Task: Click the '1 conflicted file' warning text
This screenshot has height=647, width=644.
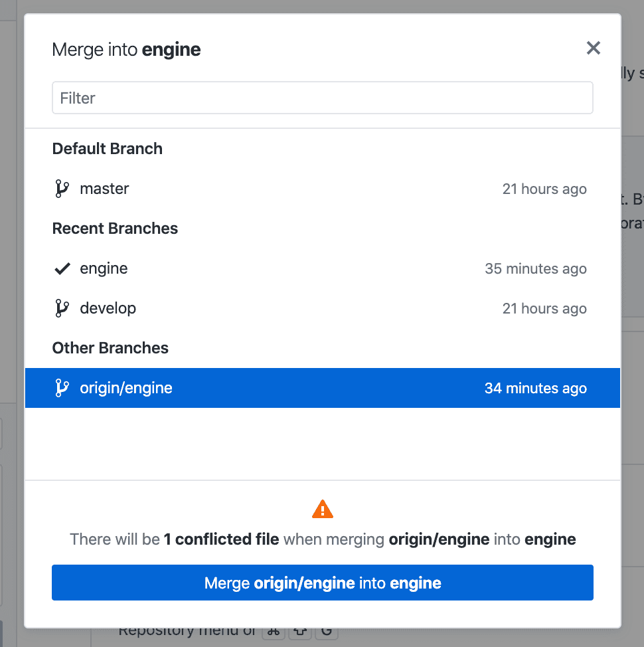Action: (x=221, y=539)
